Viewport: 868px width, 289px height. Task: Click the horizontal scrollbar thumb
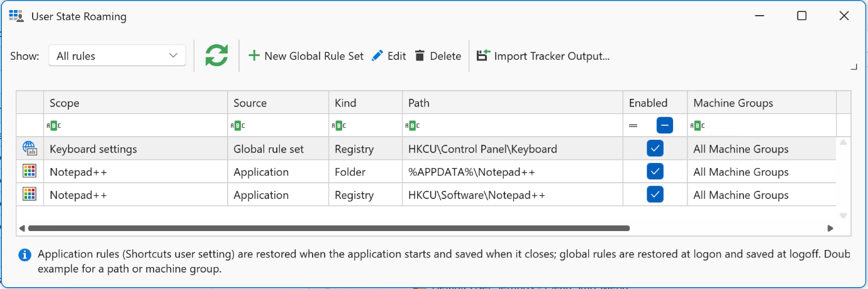[328, 228]
